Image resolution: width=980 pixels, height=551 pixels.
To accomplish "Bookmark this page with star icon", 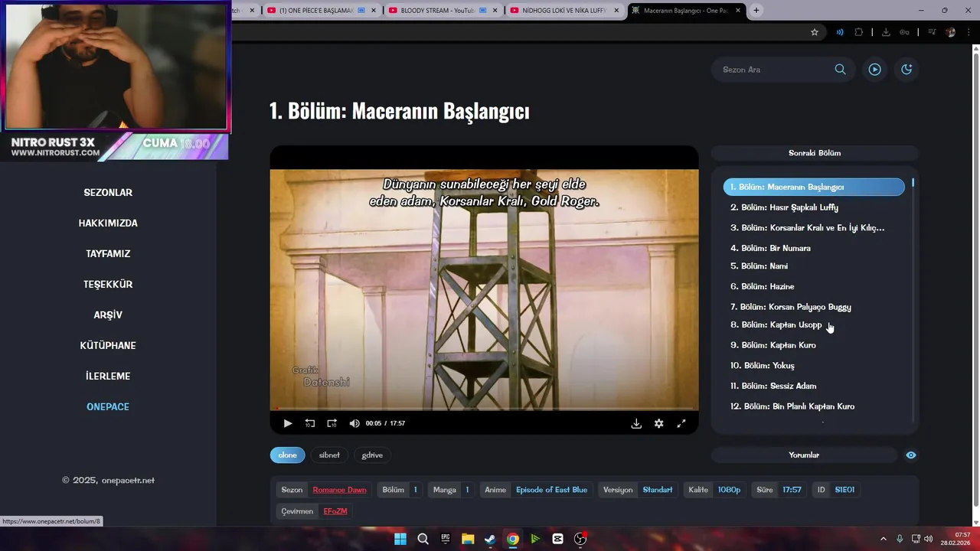I will coord(815,32).
